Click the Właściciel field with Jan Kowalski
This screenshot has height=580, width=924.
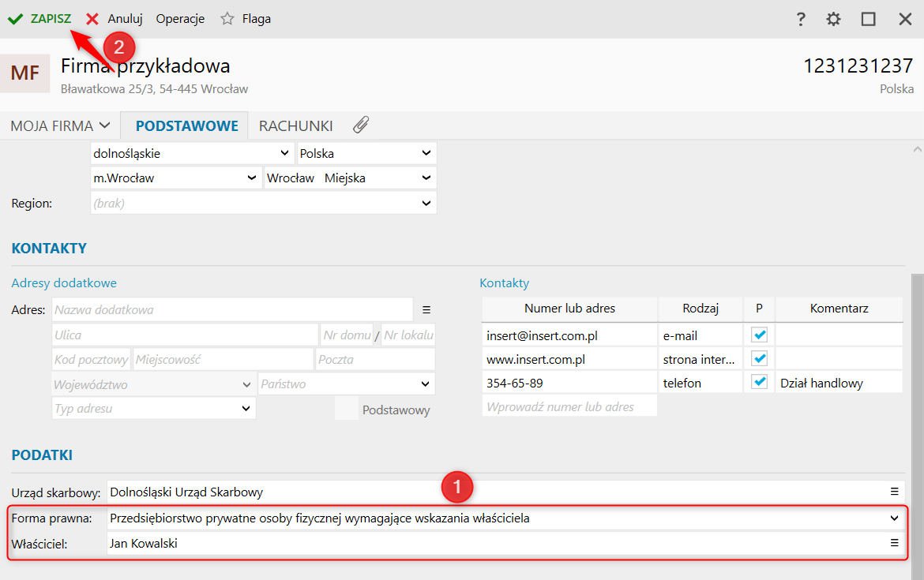[x=505, y=544]
